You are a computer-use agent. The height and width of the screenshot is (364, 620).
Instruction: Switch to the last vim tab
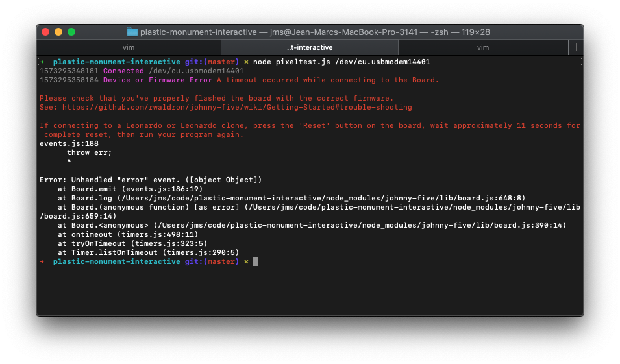pos(483,47)
